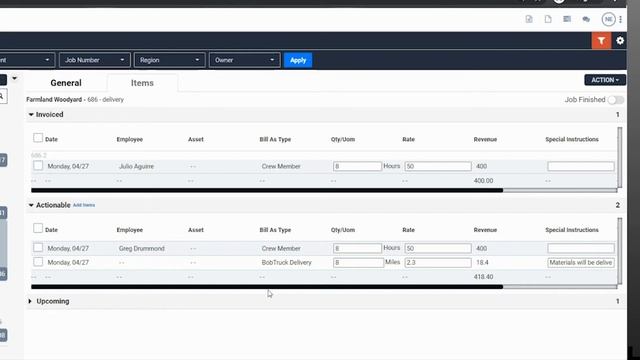Click Greg Drummond rate field
Screen dimensions: 640x360
pyautogui.click(x=438, y=248)
